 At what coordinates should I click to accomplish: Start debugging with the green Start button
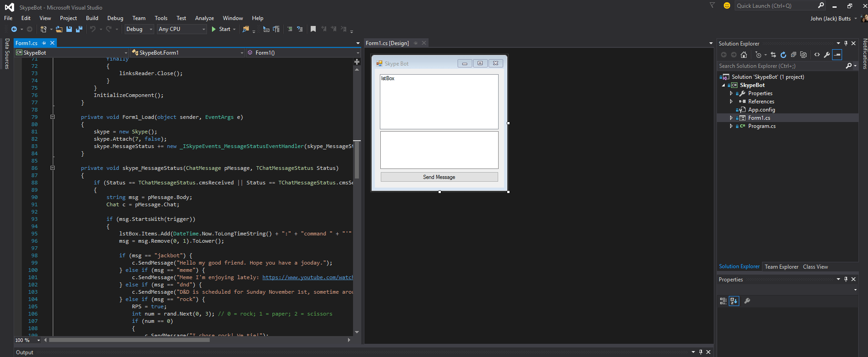coord(221,29)
